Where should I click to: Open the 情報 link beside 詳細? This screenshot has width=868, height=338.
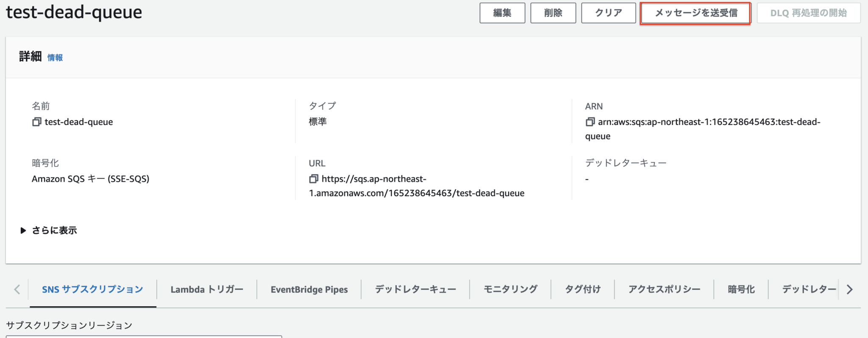click(x=55, y=58)
